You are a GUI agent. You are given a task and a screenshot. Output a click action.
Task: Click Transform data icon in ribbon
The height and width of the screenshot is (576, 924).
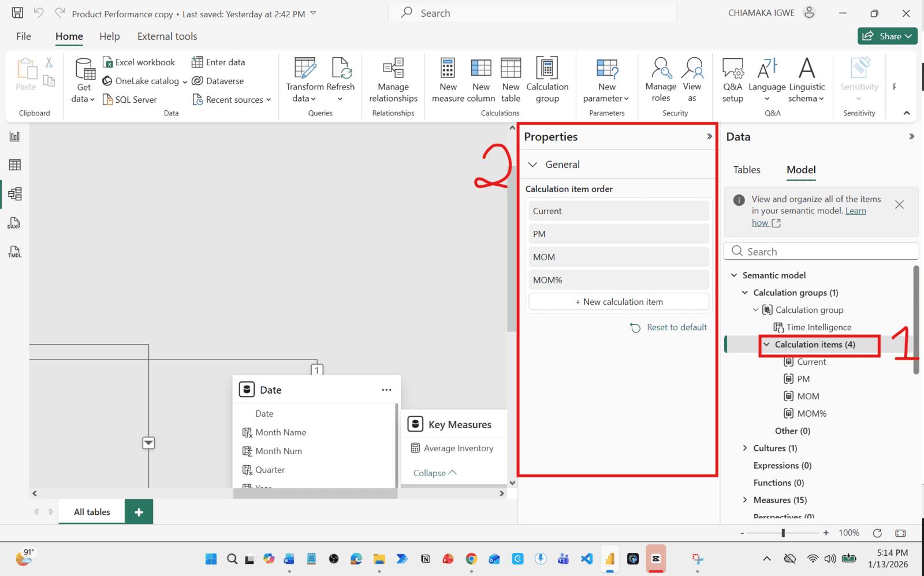click(305, 69)
